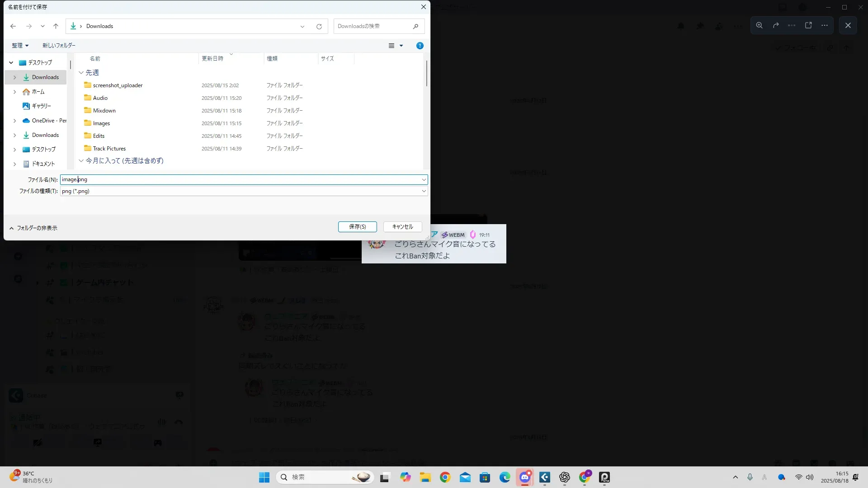Open Discord from the taskbar
This screenshot has width=868, height=488.
pyautogui.click(x=524, y=477)
